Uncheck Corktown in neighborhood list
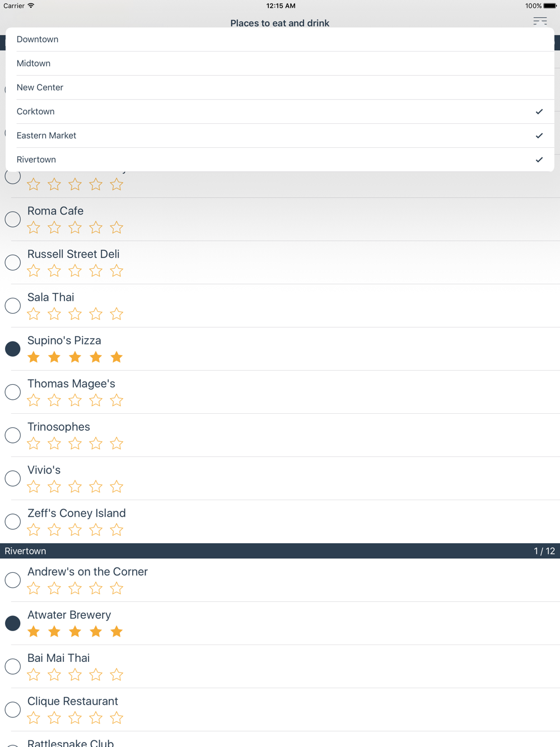This screenshot has width=560, height=747. 280,111
